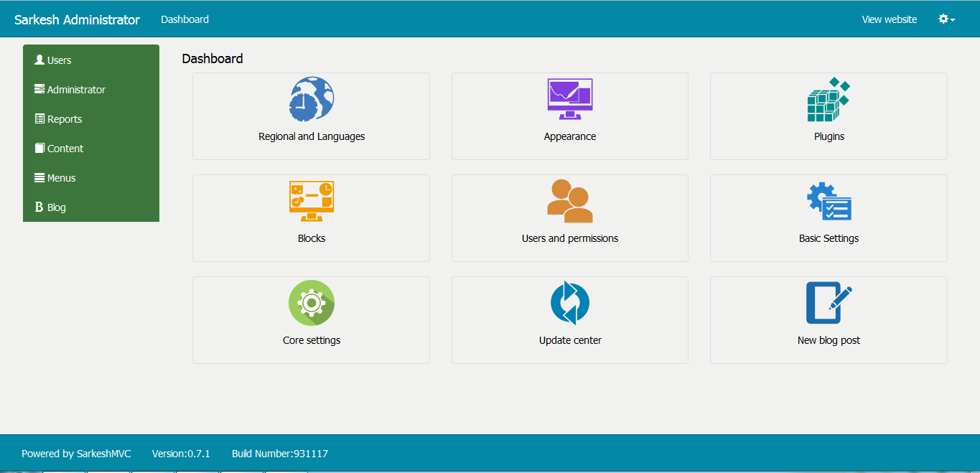Open Regional and Languages globe-clock icon
Viewport: 980px width, 473px height.
[x=312, y=98]
